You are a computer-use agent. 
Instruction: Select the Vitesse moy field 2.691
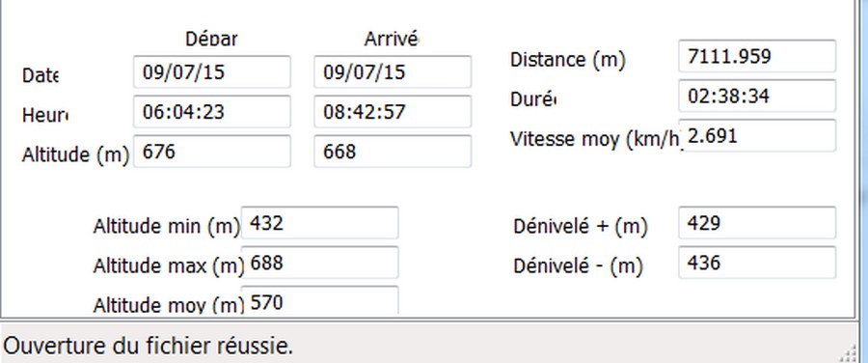point(757,136)
